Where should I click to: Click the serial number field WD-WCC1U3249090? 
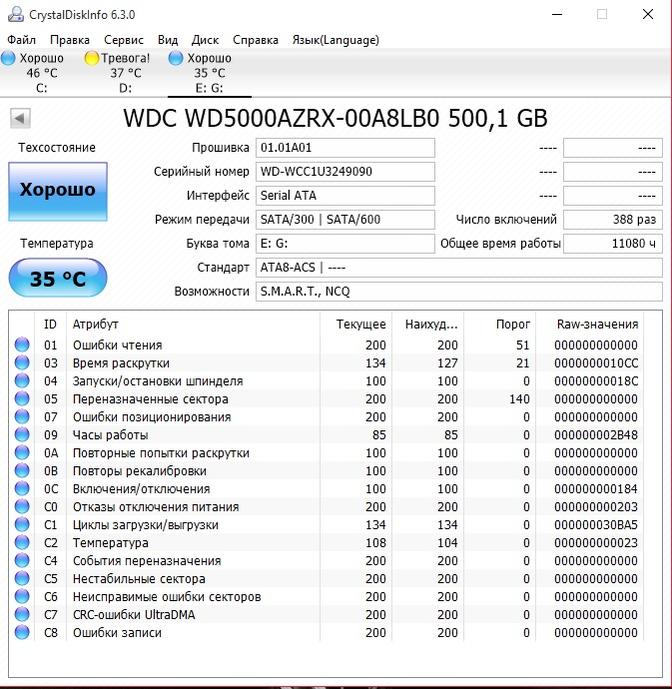(345, 171)
